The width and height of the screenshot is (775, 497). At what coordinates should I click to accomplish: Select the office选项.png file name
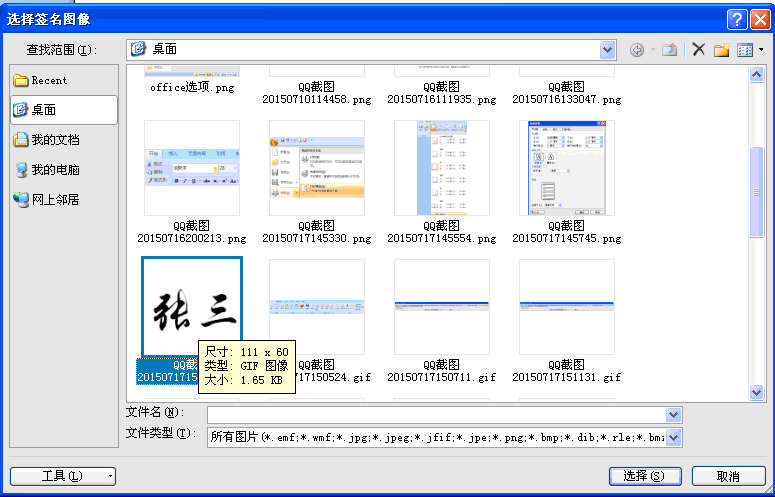(x=192, y=87)
